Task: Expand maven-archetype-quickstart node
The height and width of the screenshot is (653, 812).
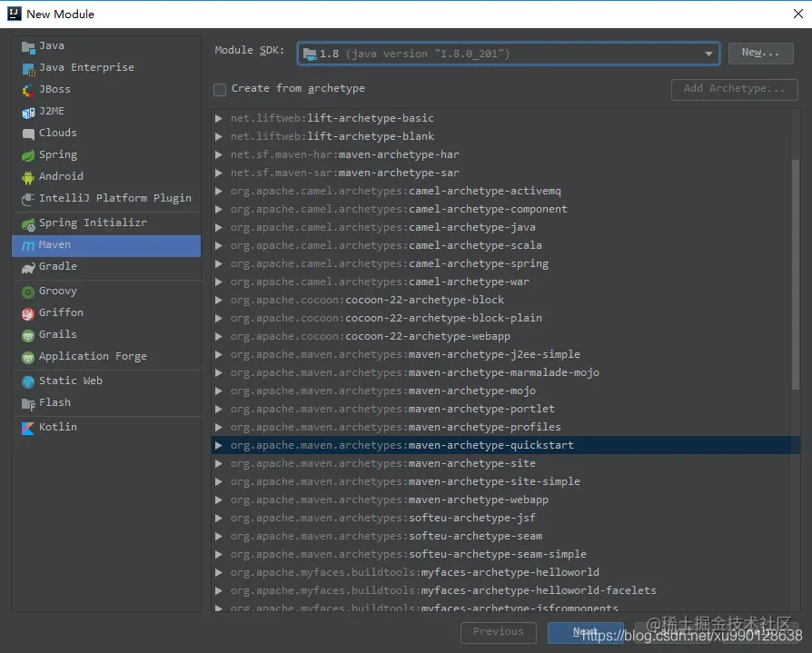Action: click(219, 445)
